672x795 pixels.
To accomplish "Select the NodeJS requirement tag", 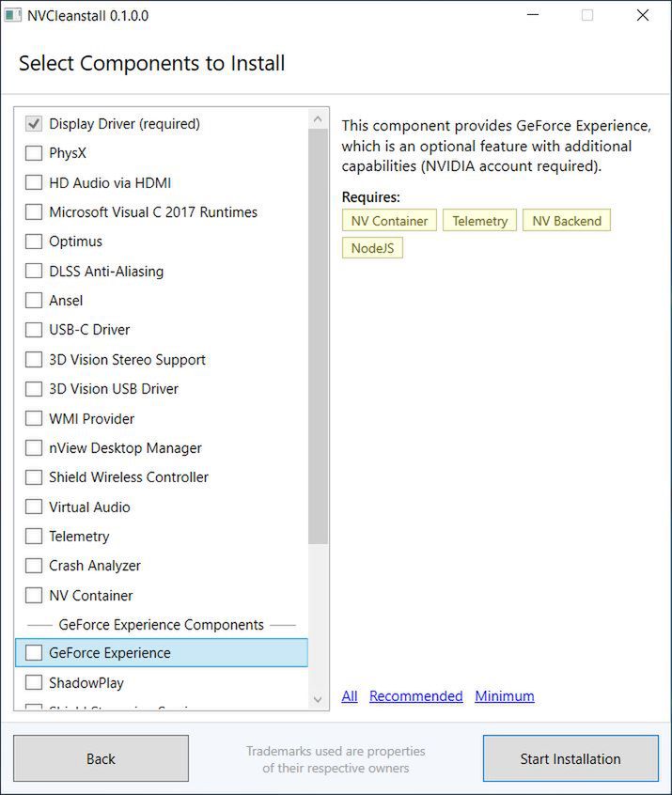I will click(x=372, y=248).
